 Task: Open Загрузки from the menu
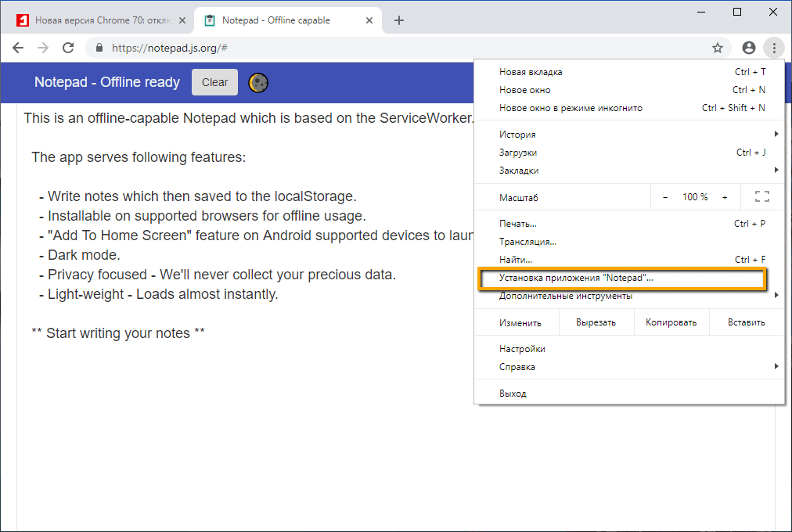pos(629,153)
